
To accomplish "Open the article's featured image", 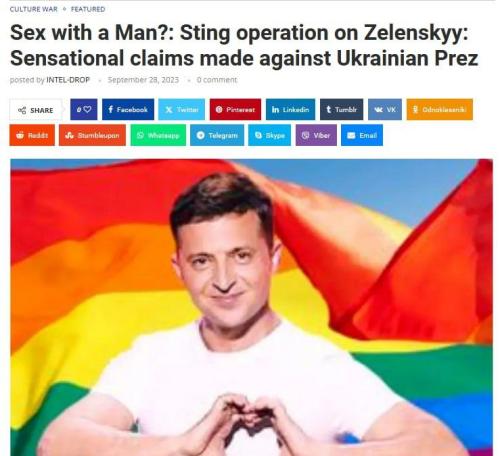I will (251, 307).
